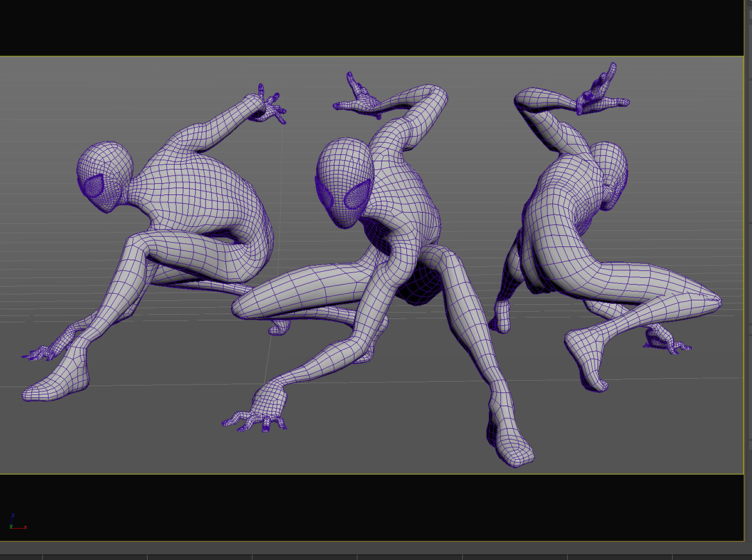Click the right model's hand touching the ground
Image resolution: width=752 pixels, height=560 pixels.
click(x=664, y=340)
